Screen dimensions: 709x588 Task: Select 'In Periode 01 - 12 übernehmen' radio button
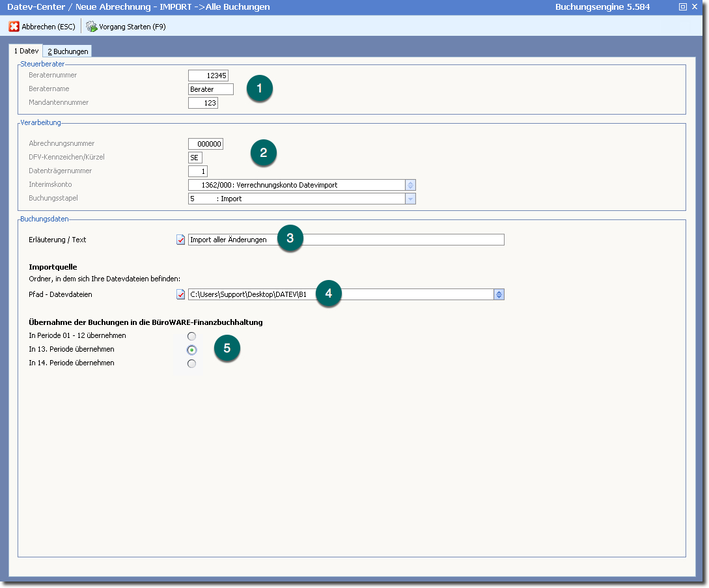coord(191,336)
